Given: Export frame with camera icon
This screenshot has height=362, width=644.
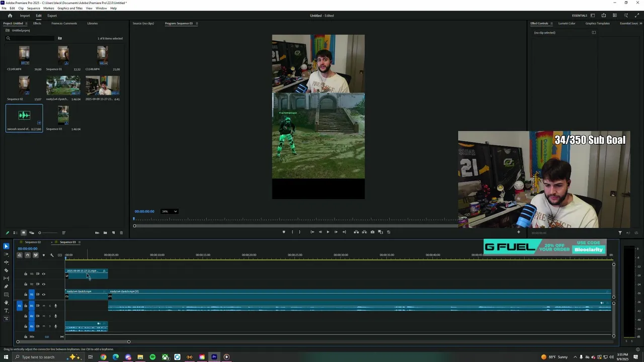Looking at the screenshot, I should click(372, 232).
